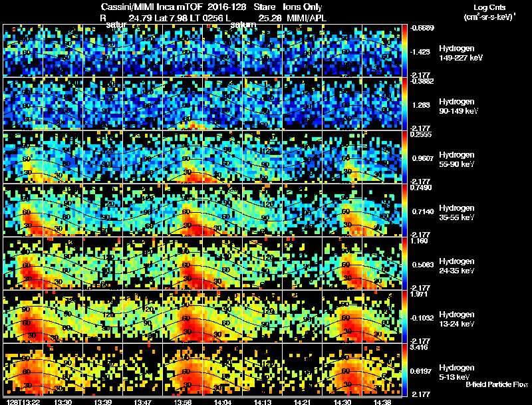Click the "Log Cnts" colorbar heading

tap(489, 7)
